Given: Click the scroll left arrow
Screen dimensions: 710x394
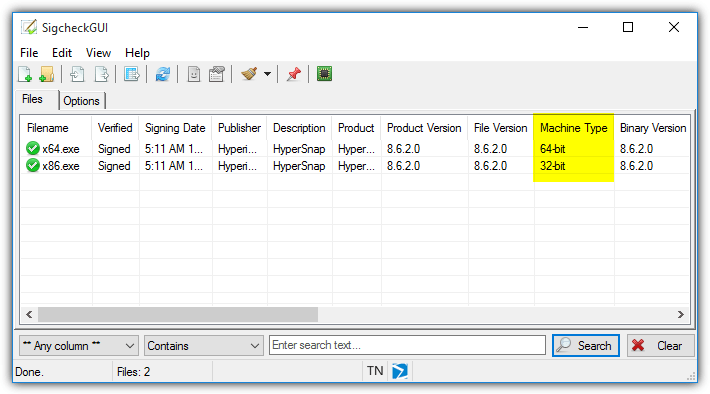Looking at the screenshot, I should pos(29,314).
